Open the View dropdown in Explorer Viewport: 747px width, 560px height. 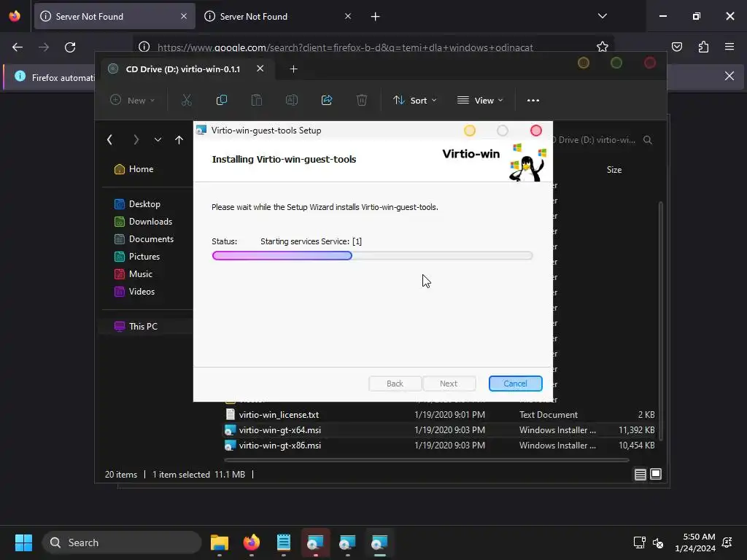[480, 101]
